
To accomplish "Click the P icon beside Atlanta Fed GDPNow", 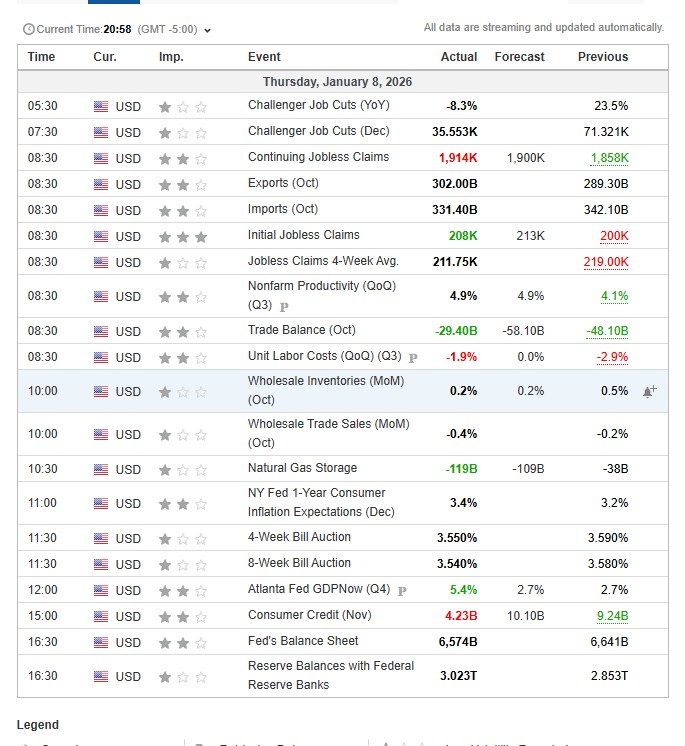I will click(x=402, y=591).
